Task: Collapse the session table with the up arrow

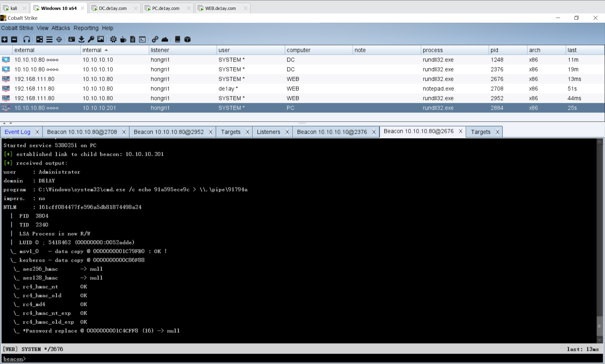Action: [4, 123]
